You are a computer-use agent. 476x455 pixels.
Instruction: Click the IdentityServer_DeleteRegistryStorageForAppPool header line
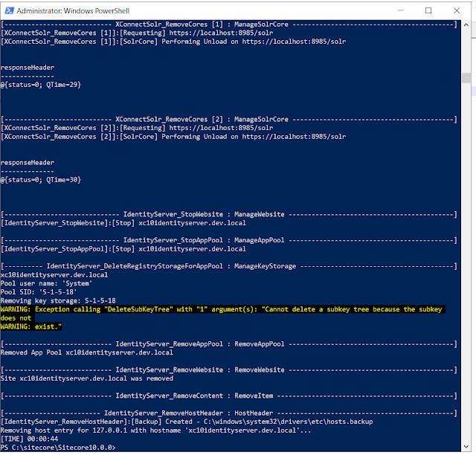pos(229,266)
